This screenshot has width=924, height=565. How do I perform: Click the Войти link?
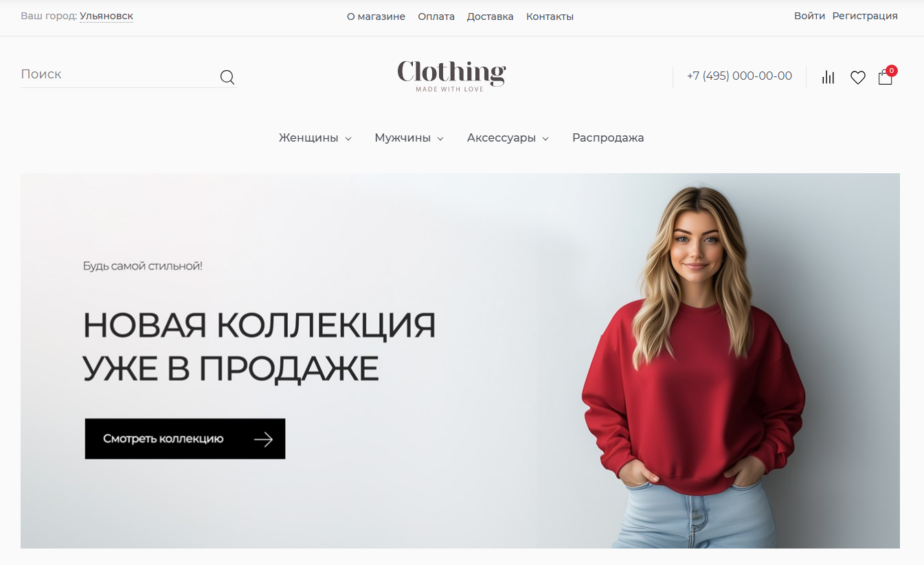[809, 16]
